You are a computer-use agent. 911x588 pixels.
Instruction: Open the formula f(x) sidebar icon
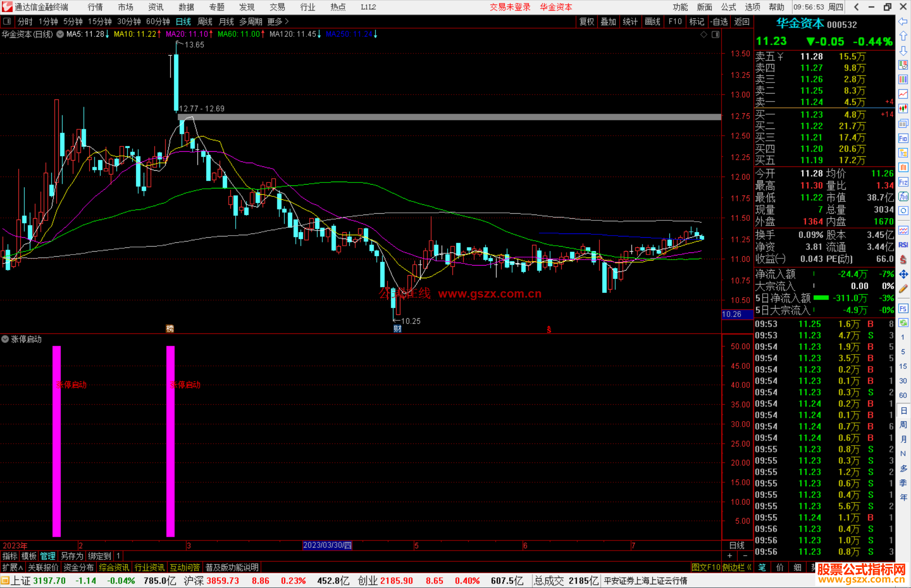(x=903, y=196)
